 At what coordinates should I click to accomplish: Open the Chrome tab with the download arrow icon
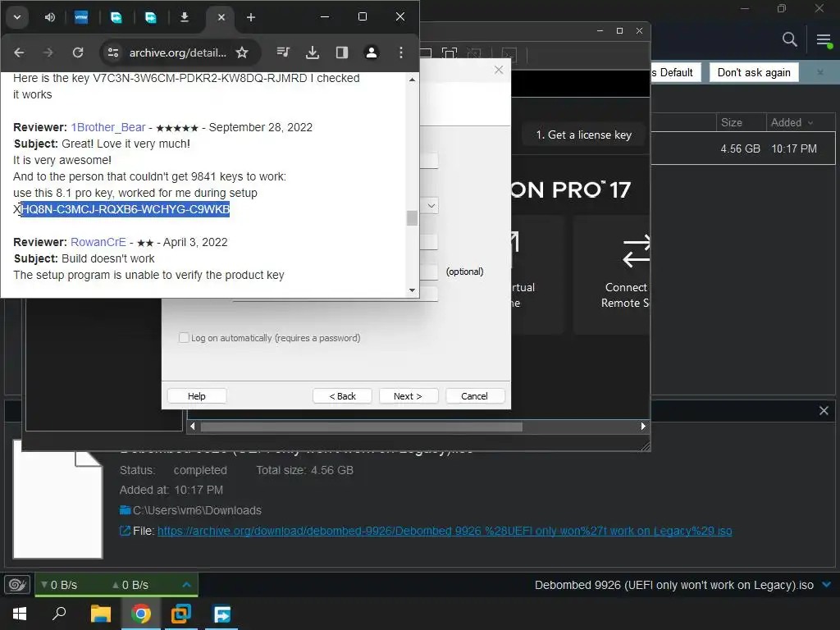(185, 17)
